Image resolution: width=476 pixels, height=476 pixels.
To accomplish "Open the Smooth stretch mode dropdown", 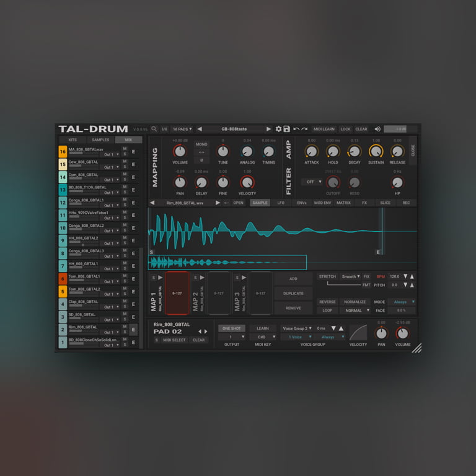I will [x=350, y=276].
